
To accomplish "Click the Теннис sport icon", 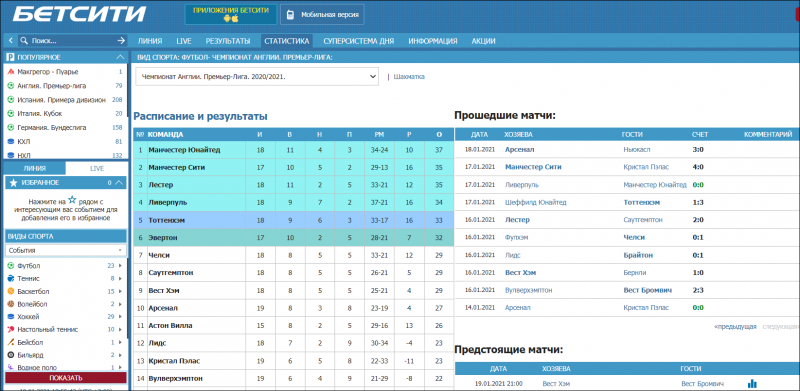I will (x=11, y=279).
